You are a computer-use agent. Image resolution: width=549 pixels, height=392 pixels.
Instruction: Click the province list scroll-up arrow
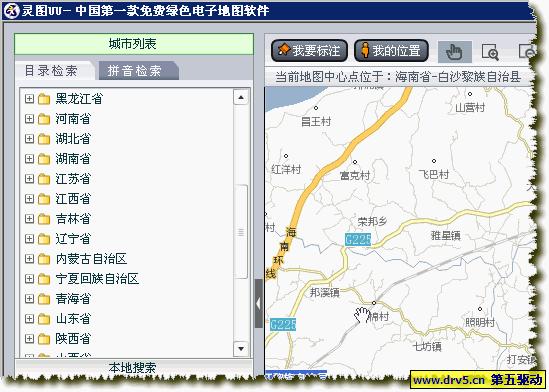[241, 98]
